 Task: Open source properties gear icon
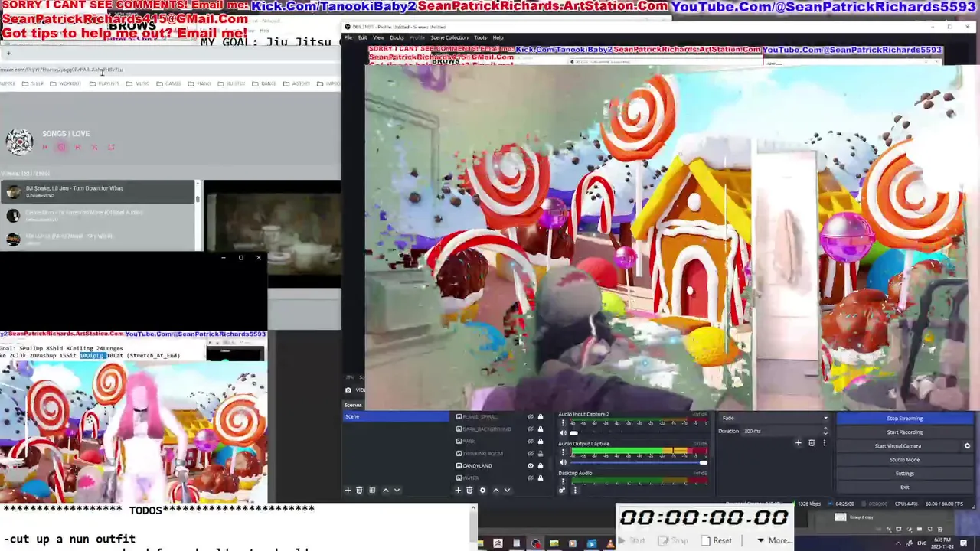click(482, 490)
